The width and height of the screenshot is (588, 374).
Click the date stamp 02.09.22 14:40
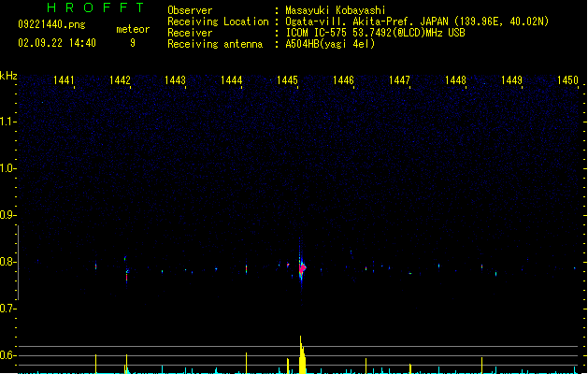[x=57, y=43]
